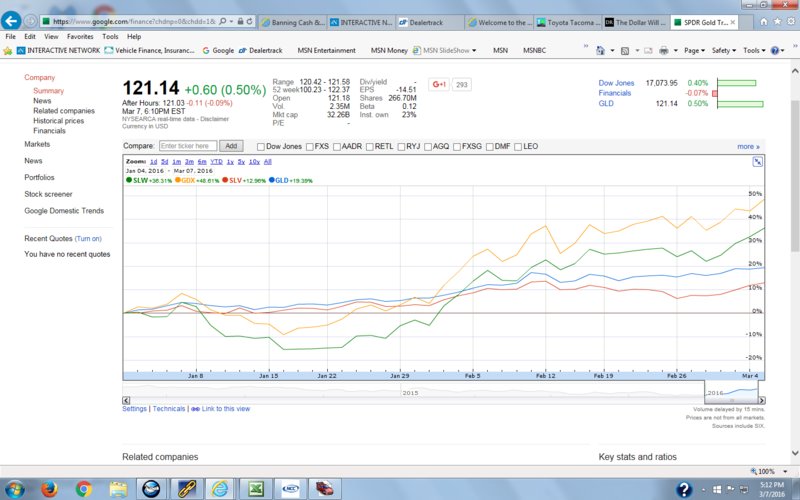Switch to Dealertrack tab

click(x=428, y=22)
